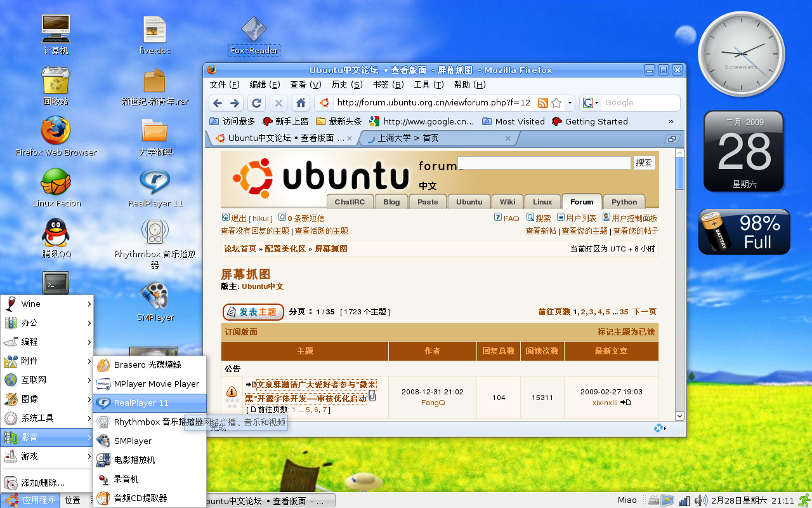812x508 pixels.
Task: Click the Getting Started bookmark
Action: pyautogui.click(x=590, y=121)
